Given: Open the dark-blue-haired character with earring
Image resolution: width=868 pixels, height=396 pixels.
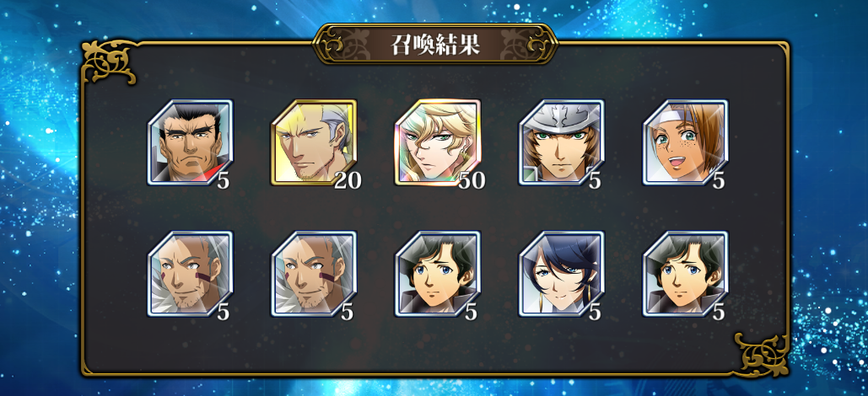Looking at the screenshot, I should [562, 274].
